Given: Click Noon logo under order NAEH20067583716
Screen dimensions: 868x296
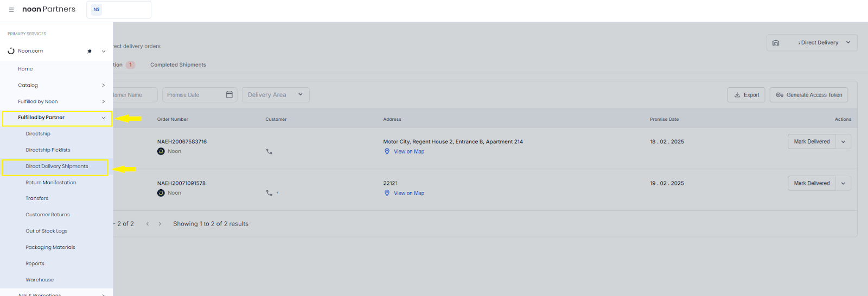Looking at the screenshot, I should [161, 151].
